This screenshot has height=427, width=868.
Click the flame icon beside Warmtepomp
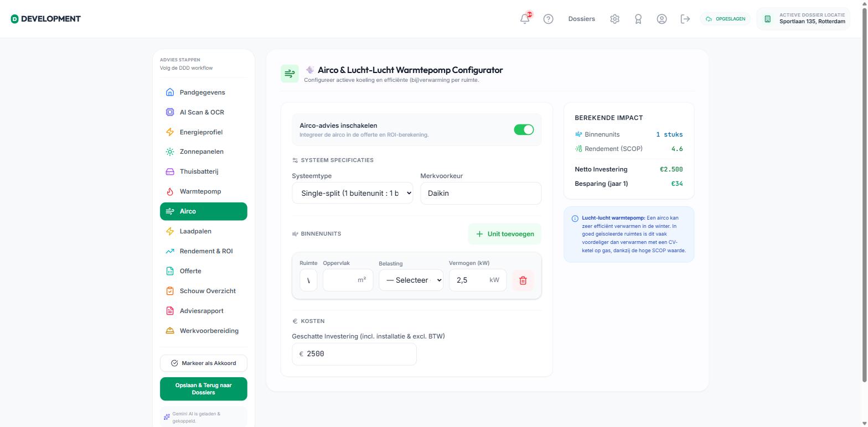click(170, 191)
